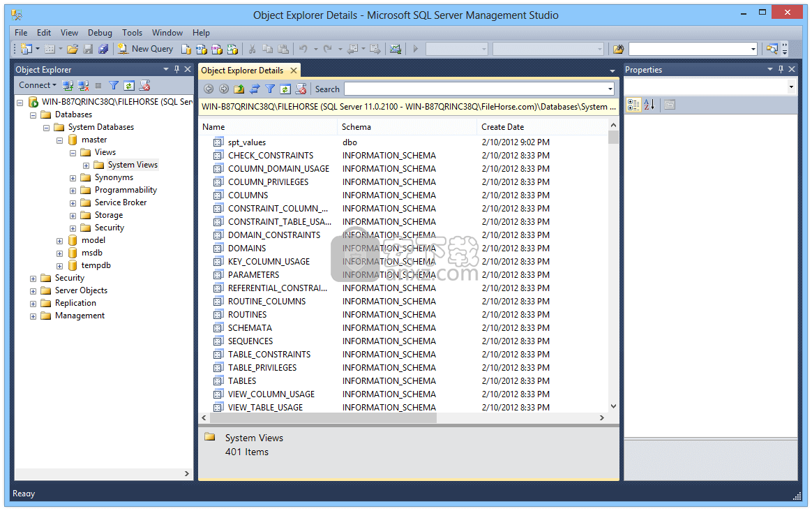This screenshot has width=812, height=511.
Task: Click the Connect Object Explorer icon
Action: coord(68,85)
